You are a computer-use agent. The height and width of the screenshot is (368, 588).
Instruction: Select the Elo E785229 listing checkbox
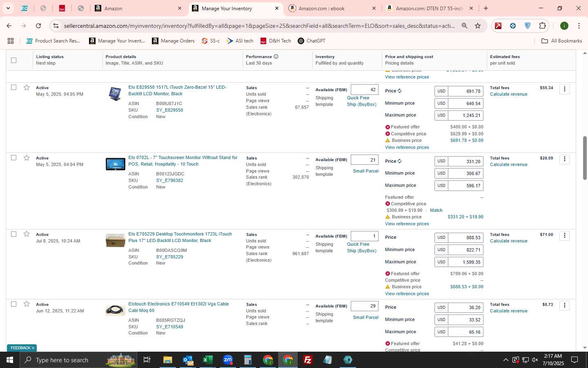13,234
